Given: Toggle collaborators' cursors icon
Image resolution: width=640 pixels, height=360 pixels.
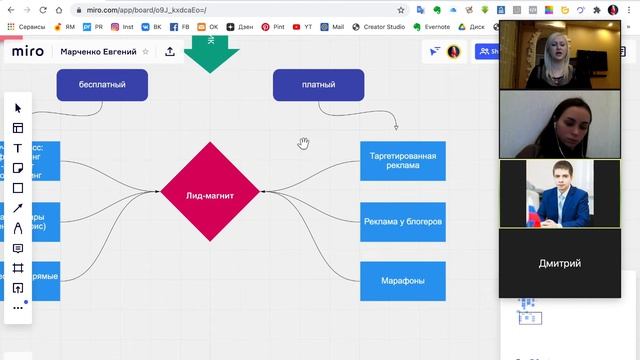Looking at the screenshot, I should [435, 51].
